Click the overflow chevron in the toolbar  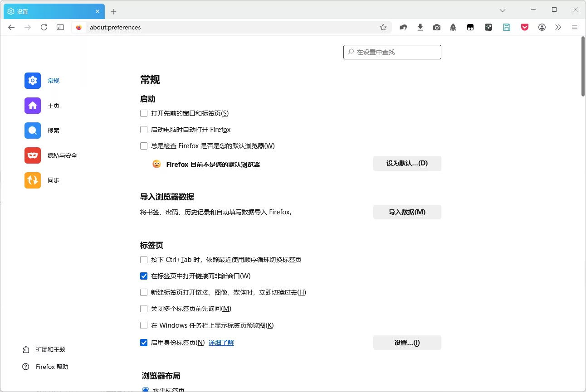click(558, 27)
